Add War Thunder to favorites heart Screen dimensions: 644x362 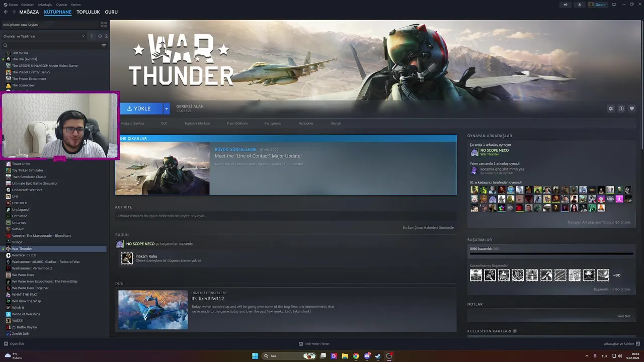[632, 109]
